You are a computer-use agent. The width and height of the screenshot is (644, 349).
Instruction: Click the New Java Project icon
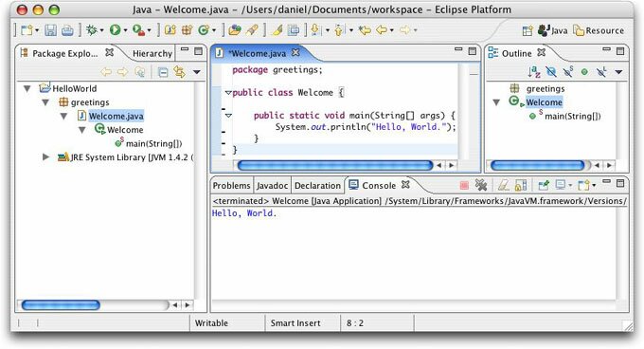tap(170, 30)
